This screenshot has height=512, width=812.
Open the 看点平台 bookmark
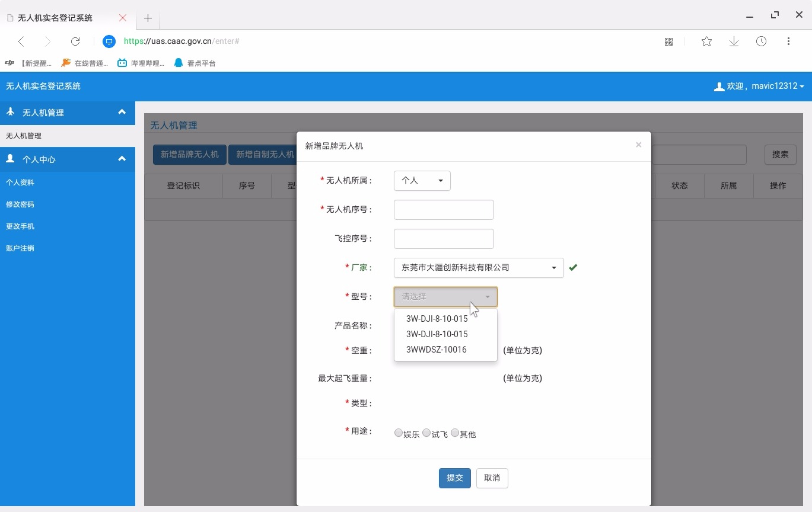coord(195,63)
